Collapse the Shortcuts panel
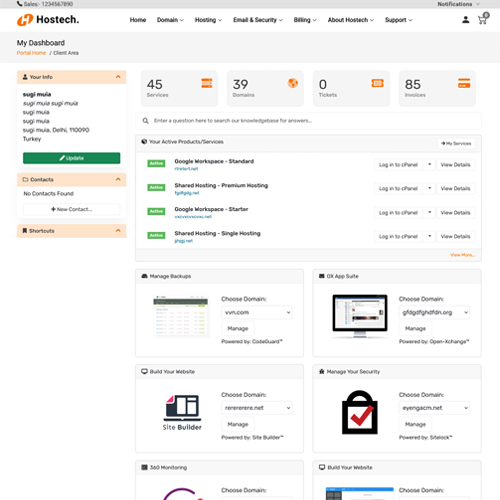The image size is (500, 500). coord(118,231)
